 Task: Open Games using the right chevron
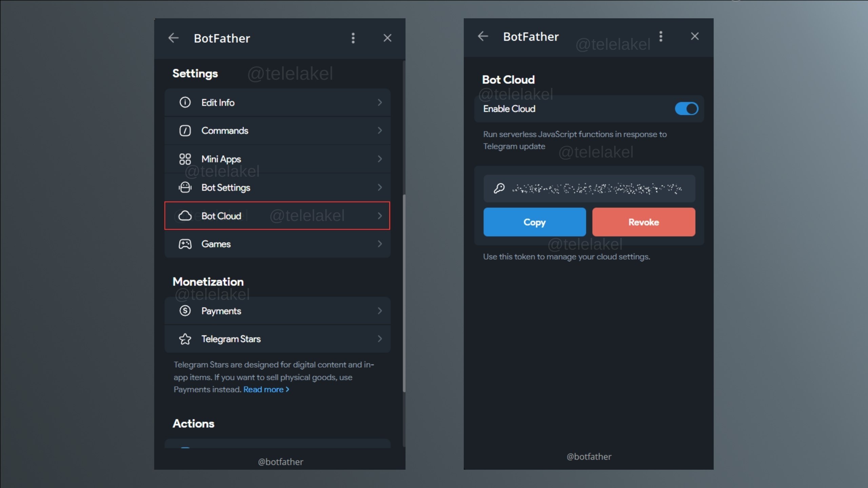click(x=380, y=244)
